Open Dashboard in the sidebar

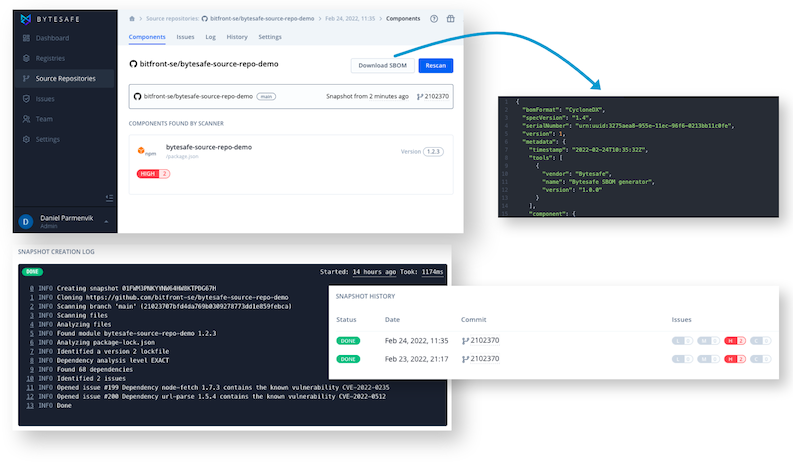[x=52, y=38]
